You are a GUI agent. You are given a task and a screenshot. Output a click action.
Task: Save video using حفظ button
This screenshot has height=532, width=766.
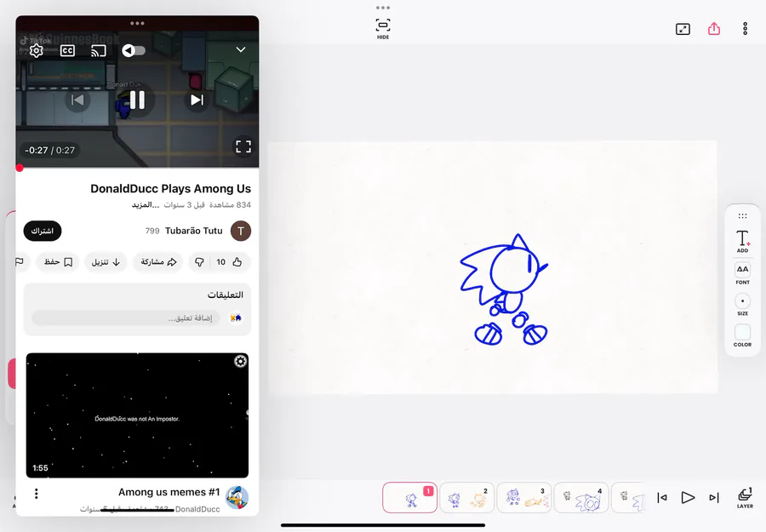click(58, 262)
